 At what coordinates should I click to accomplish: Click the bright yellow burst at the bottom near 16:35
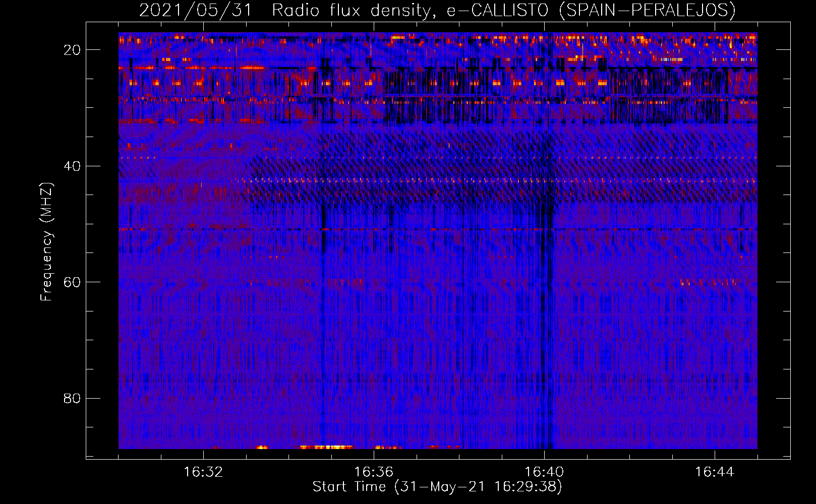326,447
